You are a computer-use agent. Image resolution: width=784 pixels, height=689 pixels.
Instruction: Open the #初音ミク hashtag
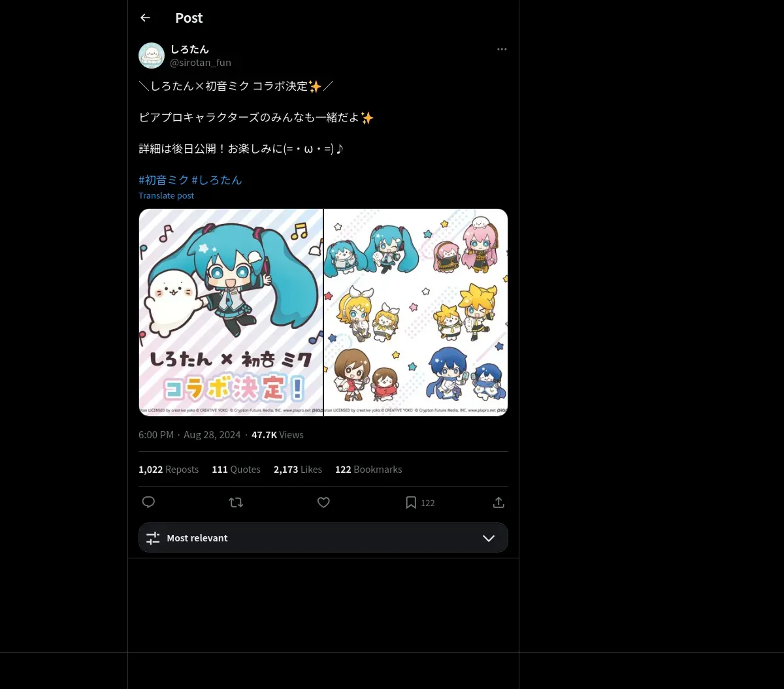pyautogui.click(x=164, y=180)
